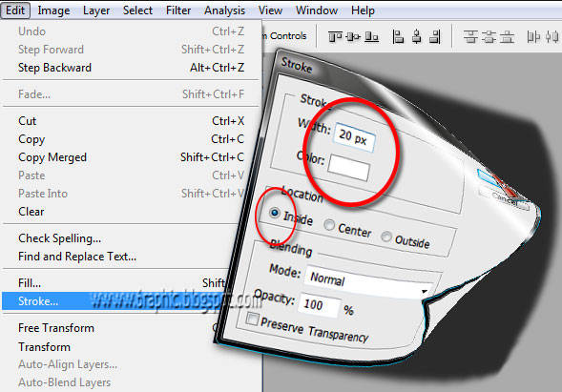Enable the Preserve Transparency checkbox
This screenshot has width=562, height=392.
click(x=252, y=319)
